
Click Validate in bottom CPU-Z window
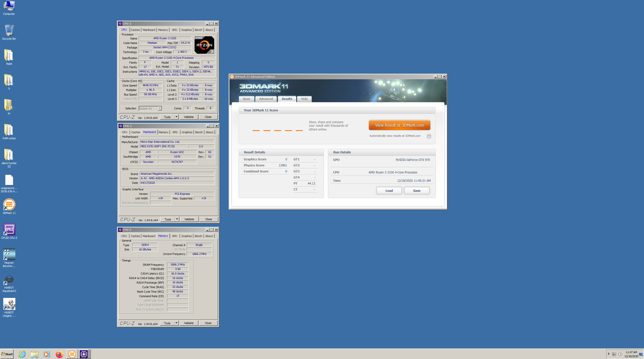[189, 323]
